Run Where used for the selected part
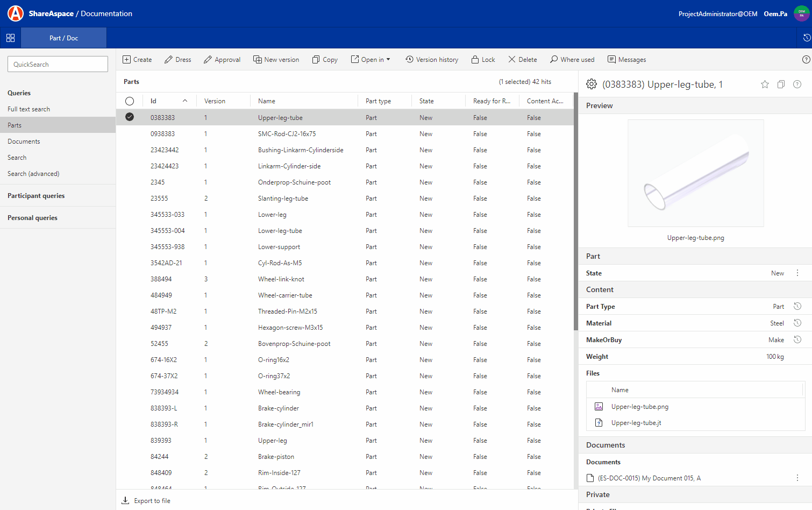The width and height of the screenshot is (812, 510). coord(572,59)
